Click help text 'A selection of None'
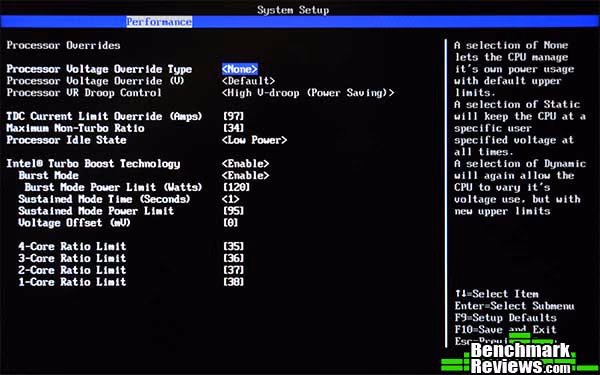This screenshot has width=600, height=375. 511,46
